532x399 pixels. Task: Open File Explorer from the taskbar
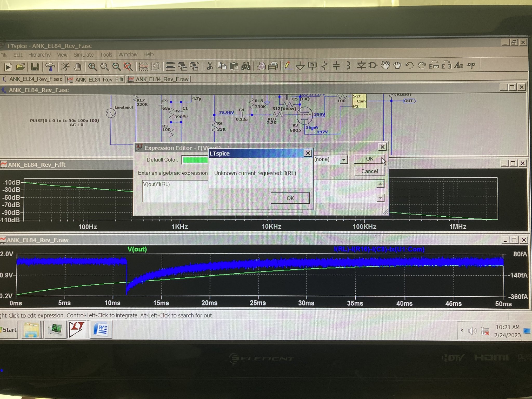(32, 330)
